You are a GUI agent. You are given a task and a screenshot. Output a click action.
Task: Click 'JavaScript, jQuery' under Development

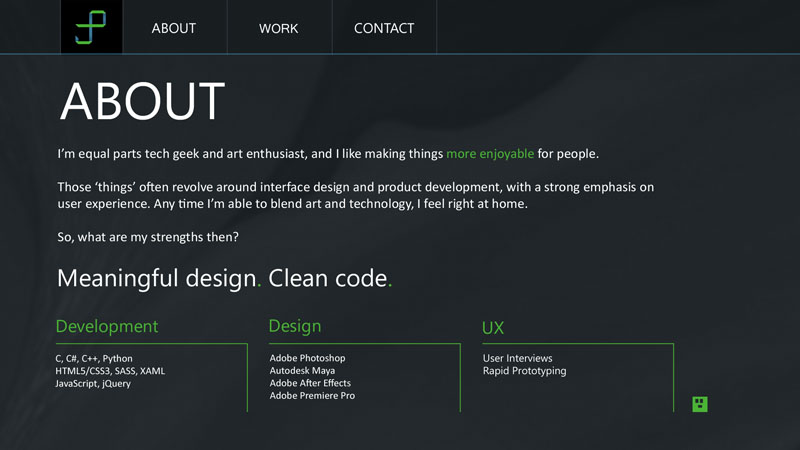pos(93,383)
